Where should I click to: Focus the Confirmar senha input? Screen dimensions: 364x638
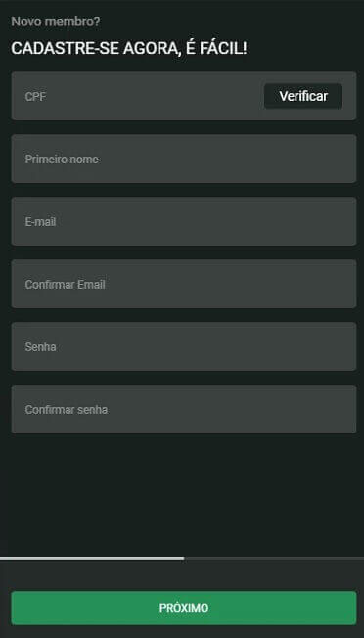point(184,409)
